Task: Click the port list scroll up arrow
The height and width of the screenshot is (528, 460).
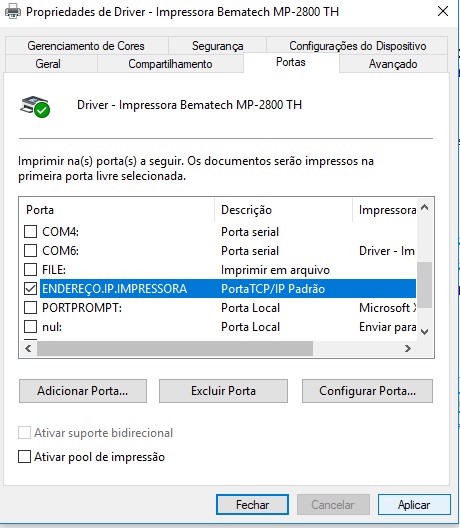Action: click(x=425, y=207)
